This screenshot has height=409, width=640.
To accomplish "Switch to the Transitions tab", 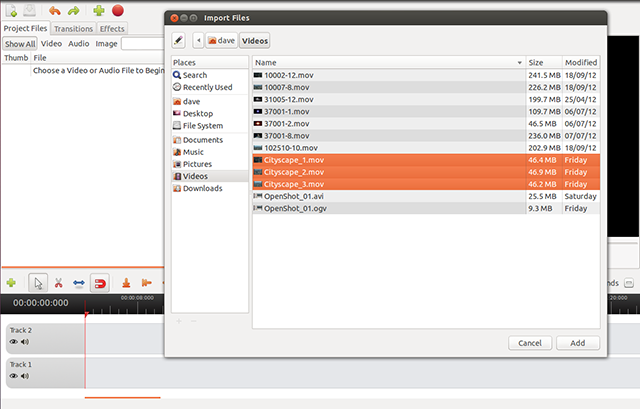I will [x=73, y=29].
